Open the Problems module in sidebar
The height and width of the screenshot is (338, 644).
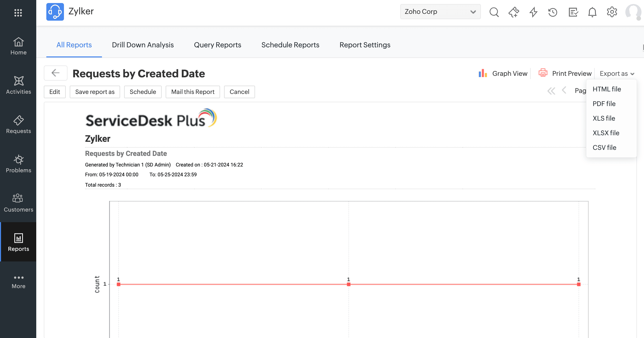(x=18, y=164)
